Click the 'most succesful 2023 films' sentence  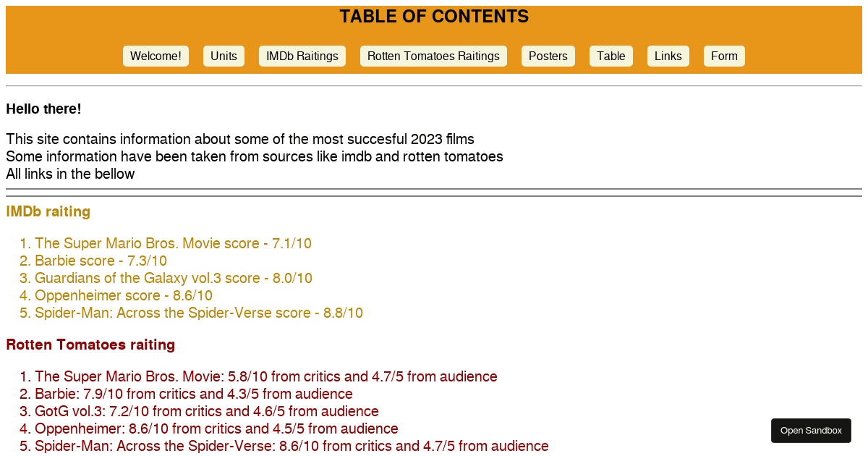tap(240, 139)
